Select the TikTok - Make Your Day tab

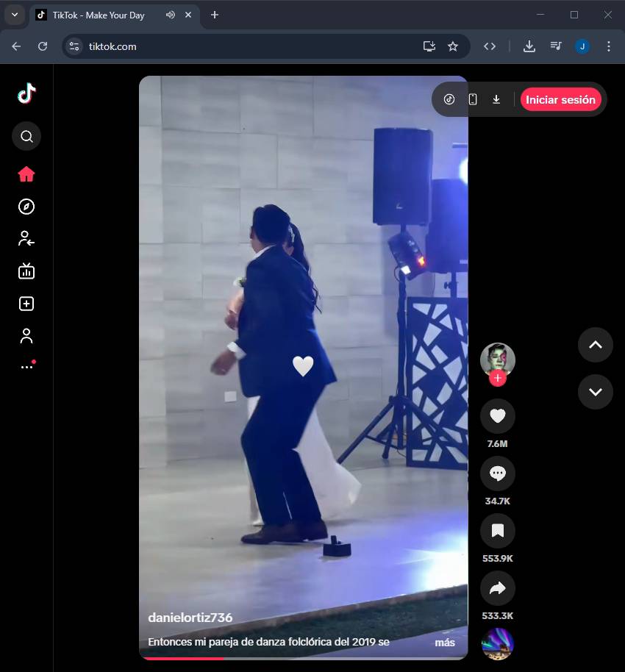click(x=98, y=15)
